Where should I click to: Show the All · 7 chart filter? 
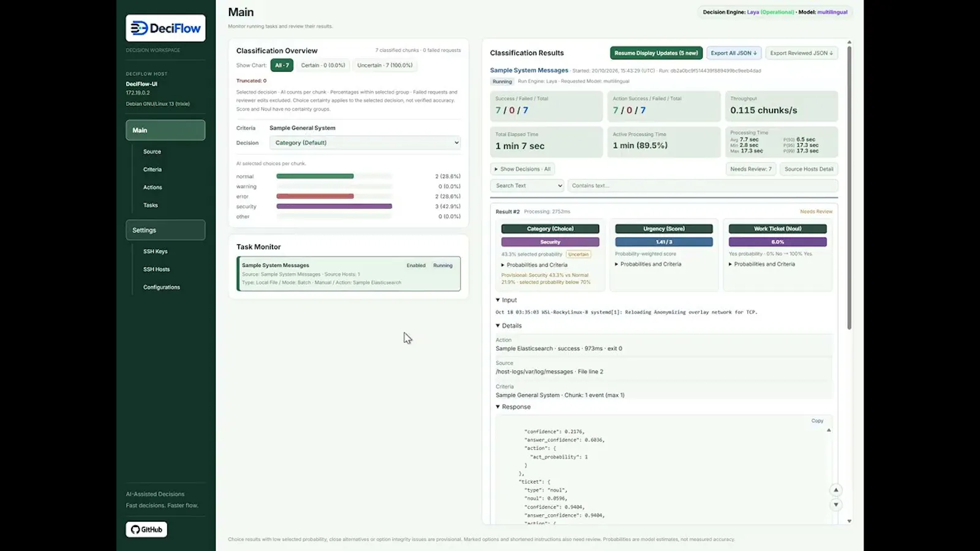point(282,66)
